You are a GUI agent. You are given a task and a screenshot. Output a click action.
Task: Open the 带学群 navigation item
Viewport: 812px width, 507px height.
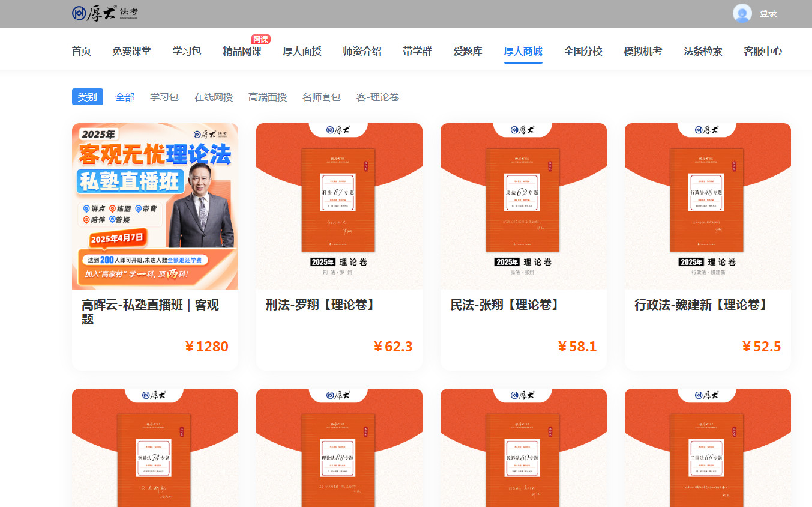pyautogui.click(x=418, y=51)
